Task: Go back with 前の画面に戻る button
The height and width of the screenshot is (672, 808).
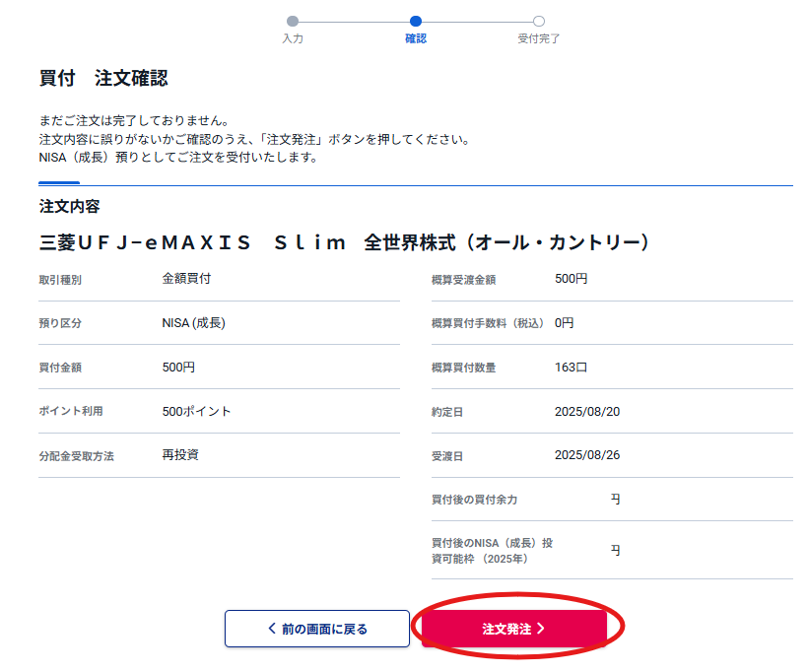Action: click(x=317, y=629)
